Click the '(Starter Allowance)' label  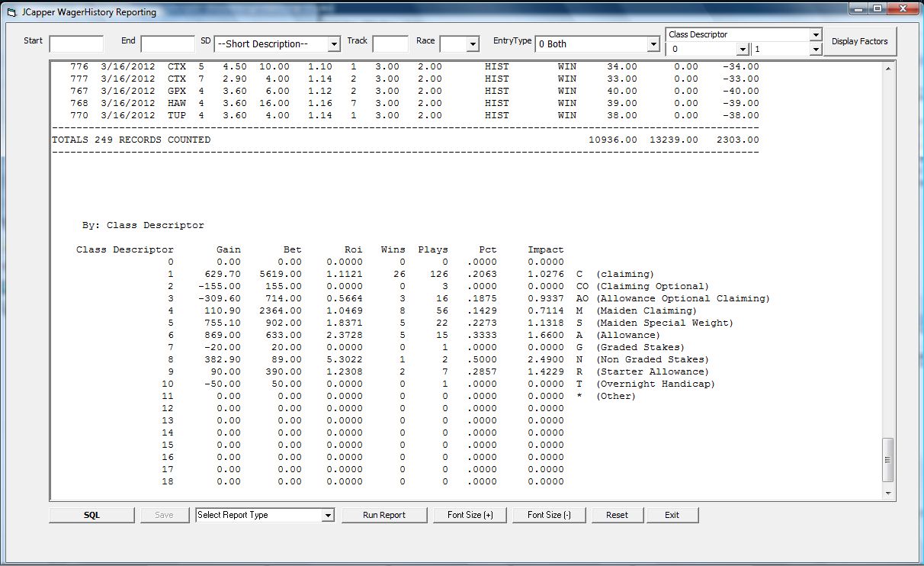pyautogui.click(x=653, y=372)
